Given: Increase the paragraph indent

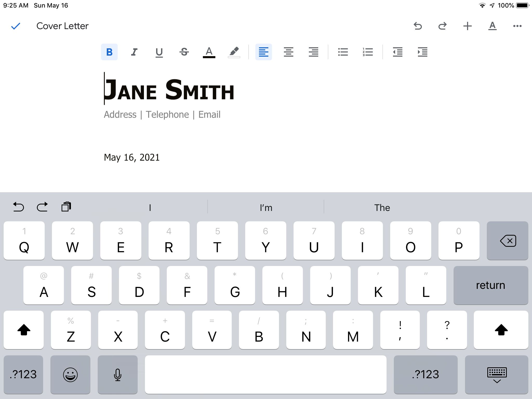Looking at the screenshot, I should point(422,52).
